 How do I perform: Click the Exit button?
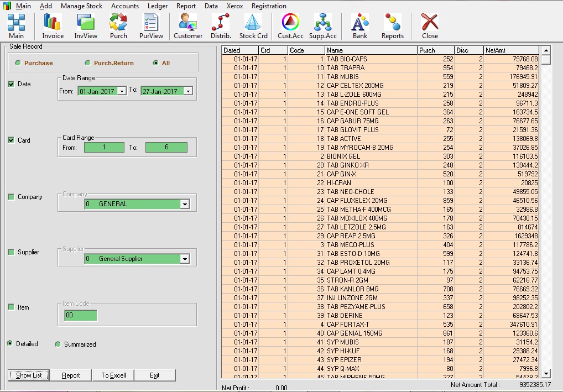point(155,375)
